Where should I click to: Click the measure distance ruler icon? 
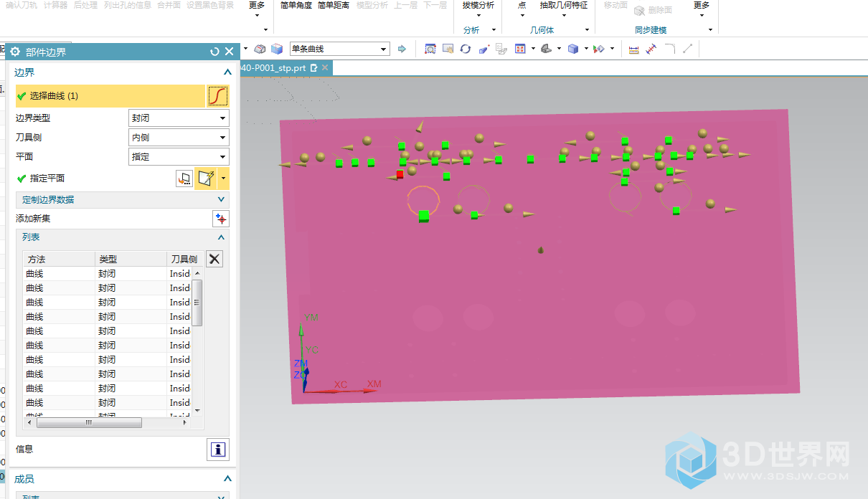633,49
